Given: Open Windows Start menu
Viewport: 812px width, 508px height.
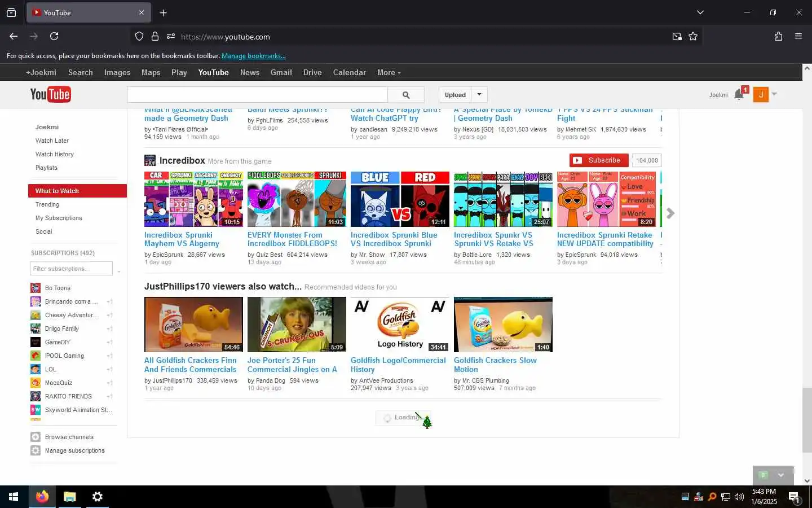Looking at the screenshot, I should tap(14, 497).
